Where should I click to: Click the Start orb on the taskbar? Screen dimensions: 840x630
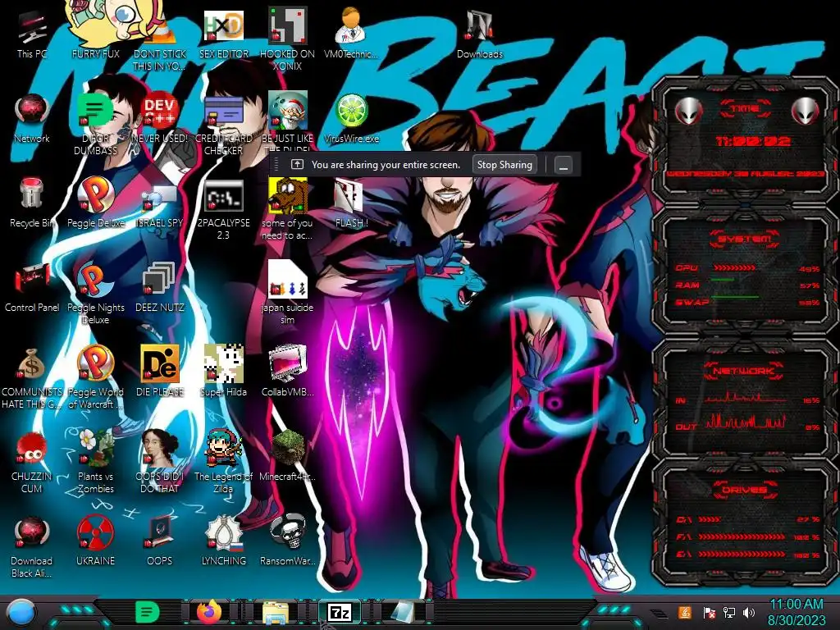[x=21, y=612]
